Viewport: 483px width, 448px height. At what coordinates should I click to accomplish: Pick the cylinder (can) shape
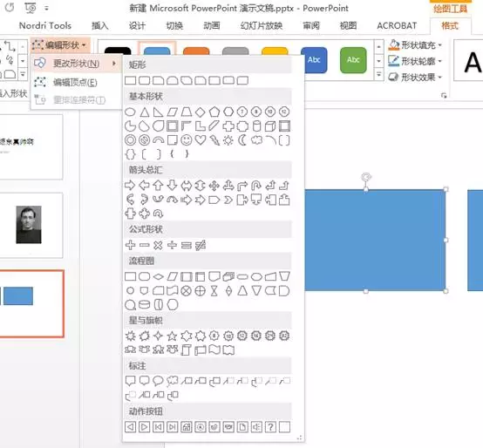pos(256,126)
